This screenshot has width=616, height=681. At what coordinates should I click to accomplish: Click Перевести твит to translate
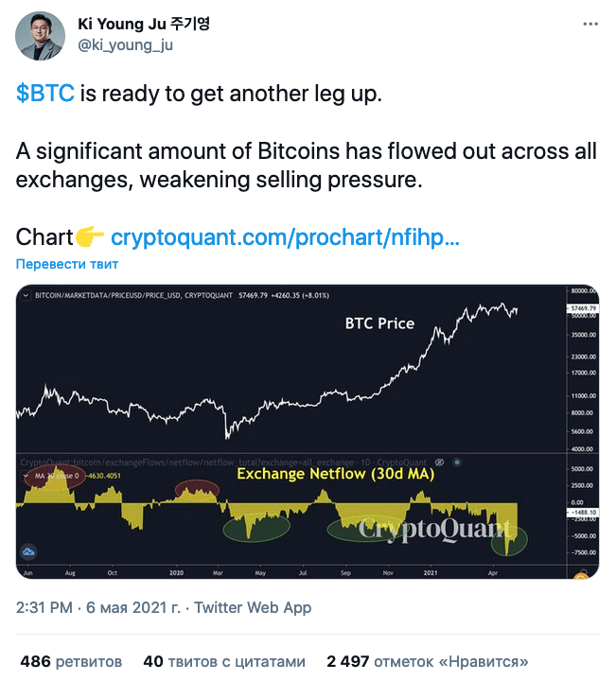point(67,264)
